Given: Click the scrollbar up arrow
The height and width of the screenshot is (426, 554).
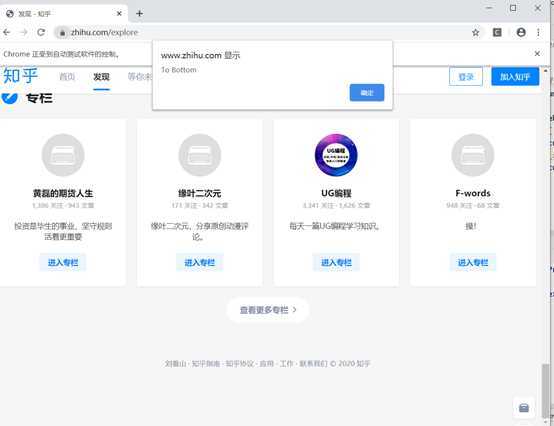Looking at the screenshot, I should pos(546,71).
